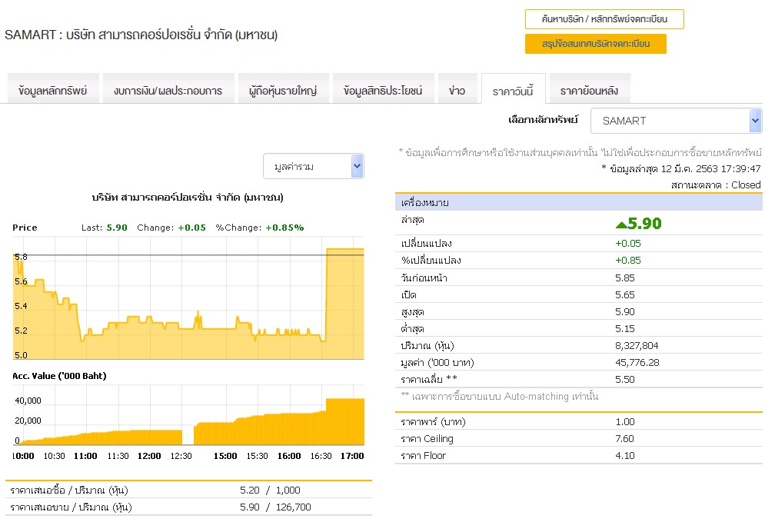Select the %เปลี่ยนแปลง +0.85 value
The height and width of the screenshot is (532, 765).
(628, 261)
